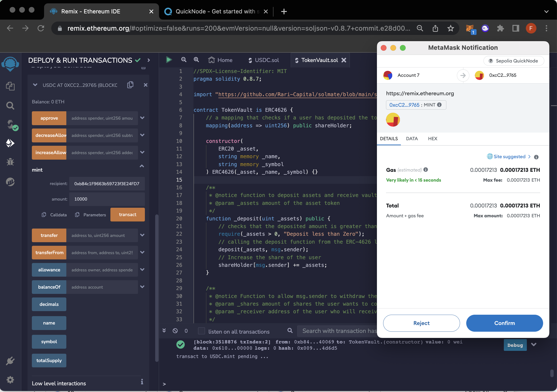The image size is (557, 392).
Task: Click Site suggested gas link
Action: point(509,157)
